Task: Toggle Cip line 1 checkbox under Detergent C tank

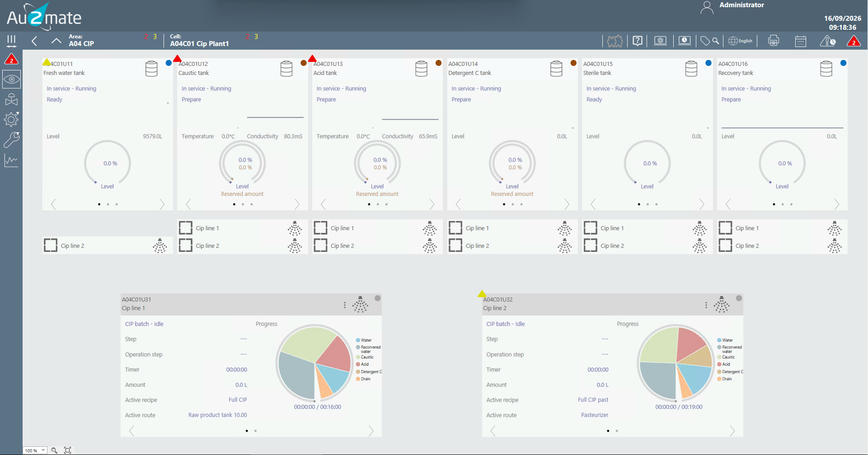Action: (x=455, y=227)
